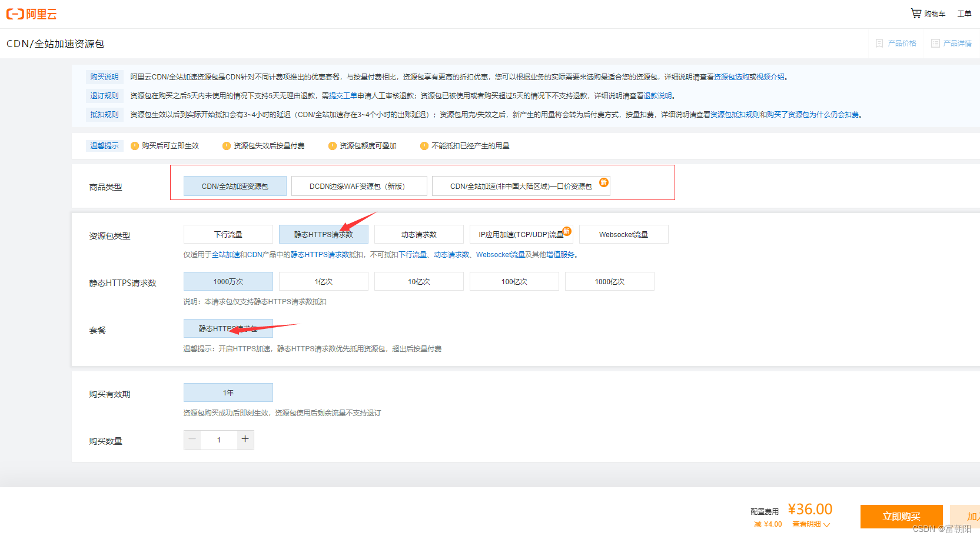
Task: Open the 产品详情 page
Action: (958, 44)
